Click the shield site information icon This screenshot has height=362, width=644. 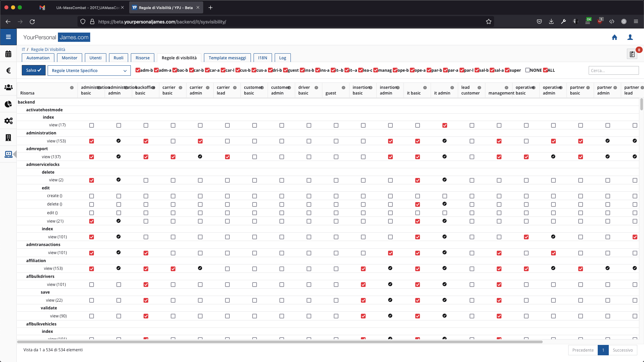coord(83,22)
